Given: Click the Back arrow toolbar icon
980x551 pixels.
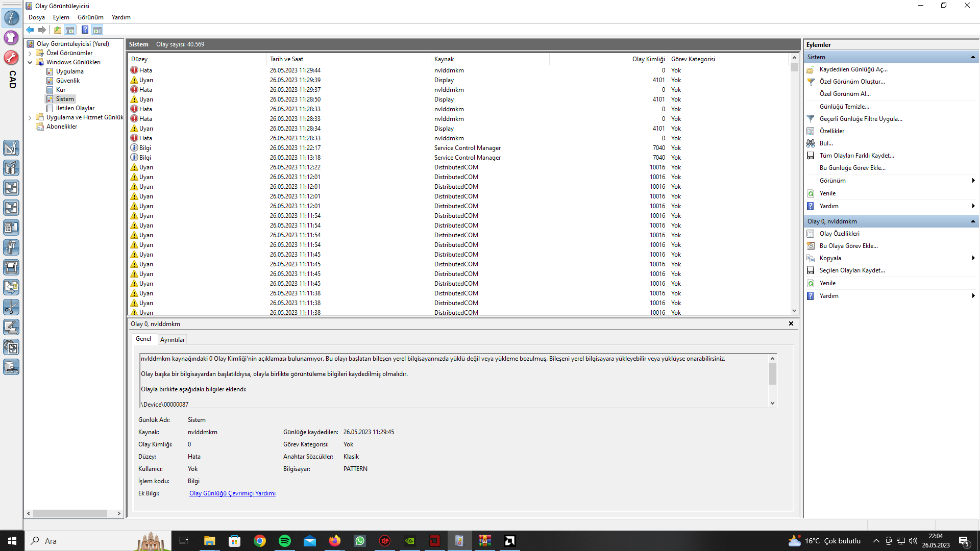Looking at the screenshot, I should (x=30, y=30).
